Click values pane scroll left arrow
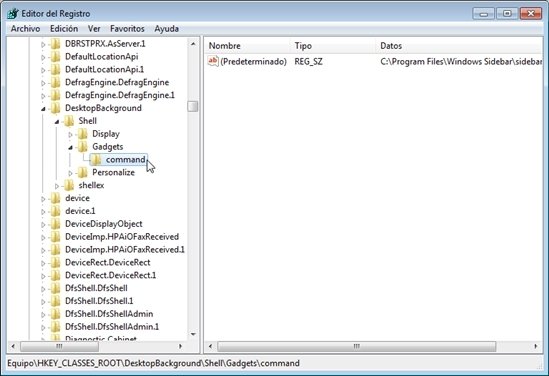 click(210, 346)
